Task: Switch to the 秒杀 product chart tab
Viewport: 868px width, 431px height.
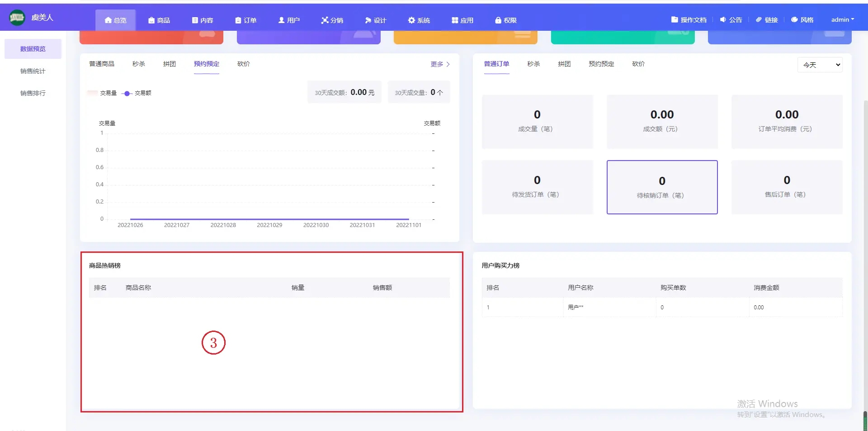Action: pyautogui.click(x=139, y=64)
